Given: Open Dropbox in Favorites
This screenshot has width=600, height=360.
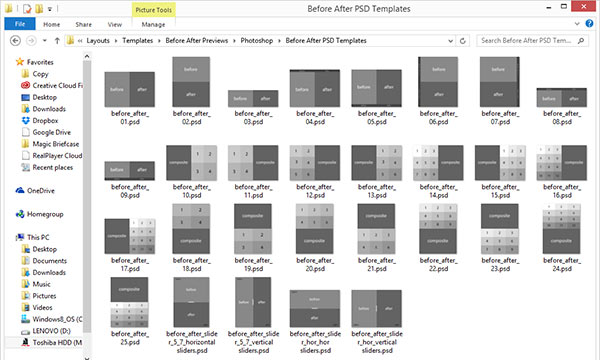Looking at the screenshot, I should (40, 121).
